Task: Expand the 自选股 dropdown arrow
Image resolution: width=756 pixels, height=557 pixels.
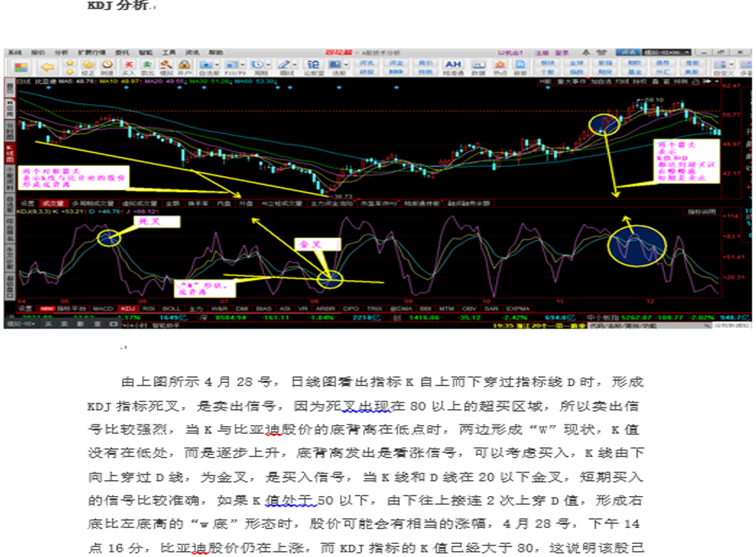Action: pos(217,65)
